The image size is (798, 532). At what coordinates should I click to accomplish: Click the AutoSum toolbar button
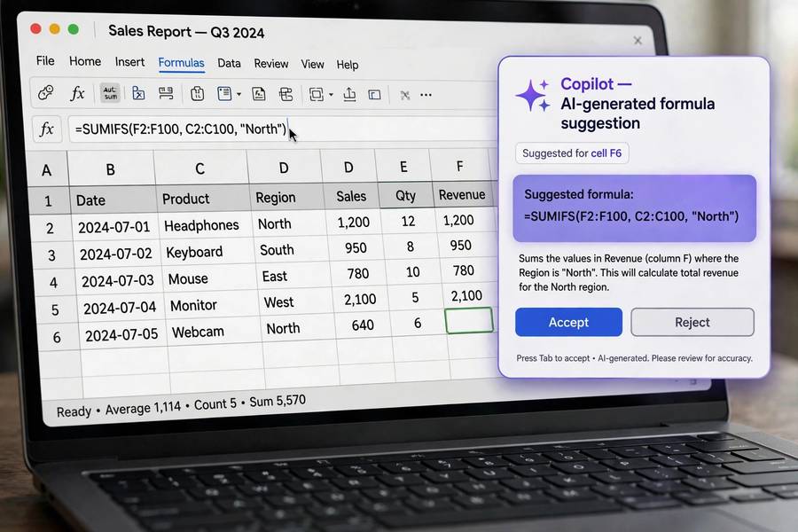click(x=110, y=93)
